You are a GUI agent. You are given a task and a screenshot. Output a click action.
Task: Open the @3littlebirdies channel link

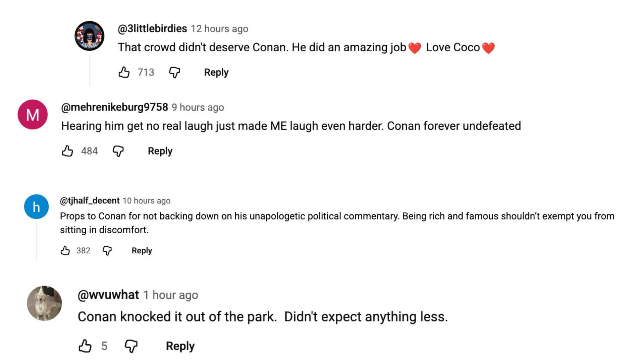[x=152, y=29]
